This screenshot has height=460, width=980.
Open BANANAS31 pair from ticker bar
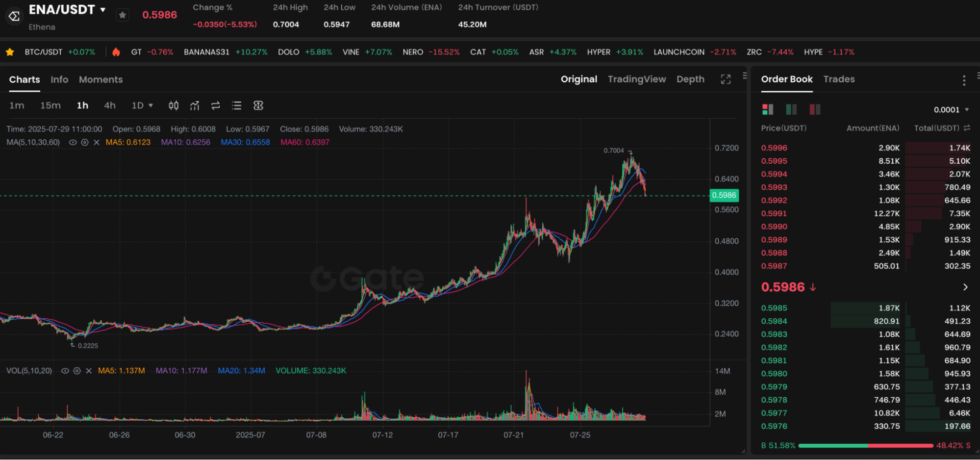pos(226,52)
